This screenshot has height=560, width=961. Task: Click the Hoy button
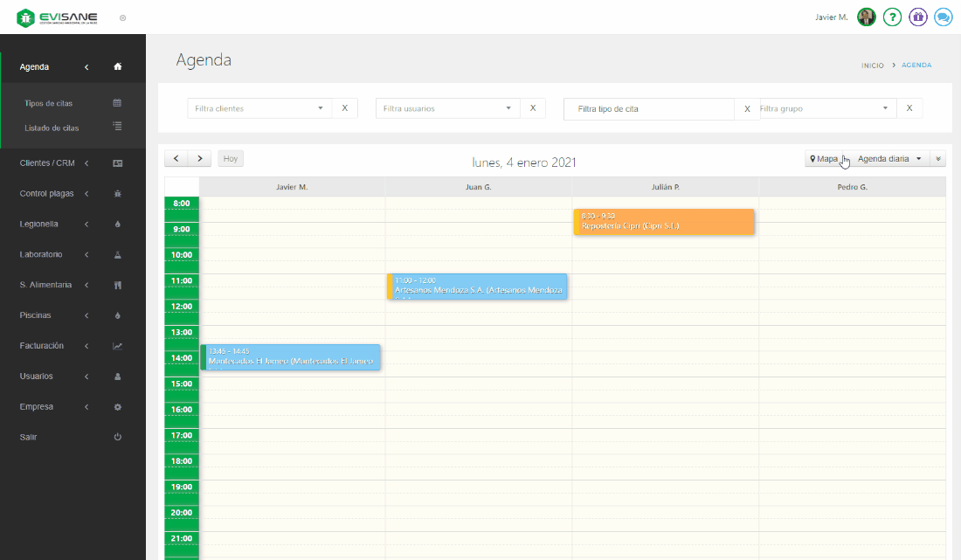click(231, 158)
